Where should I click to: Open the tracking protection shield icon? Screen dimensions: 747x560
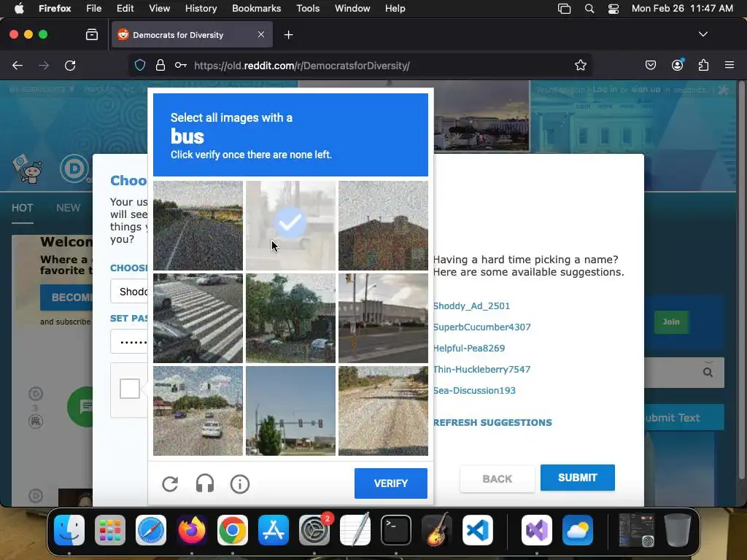tap(139, 65)
